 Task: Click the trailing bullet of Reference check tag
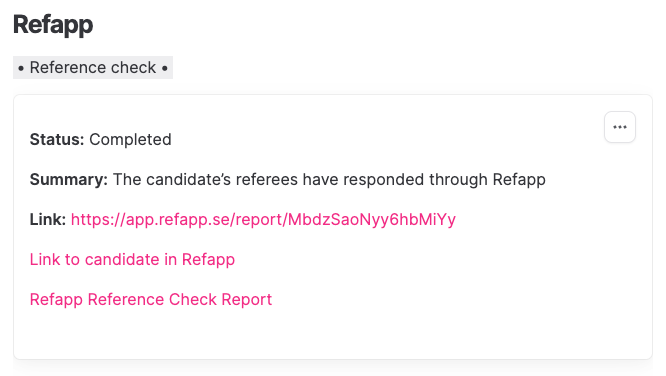coord(165,68)
